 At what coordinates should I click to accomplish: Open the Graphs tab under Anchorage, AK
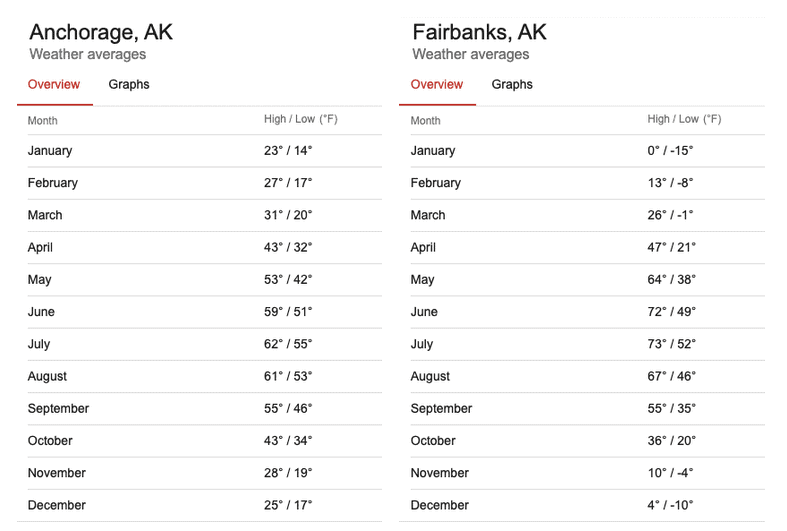tap(129, 85)
